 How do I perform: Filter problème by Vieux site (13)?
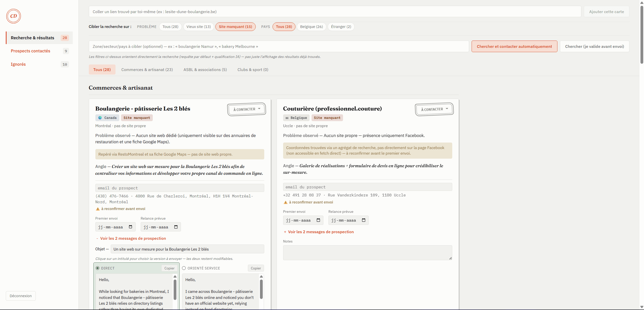point(199,27)
